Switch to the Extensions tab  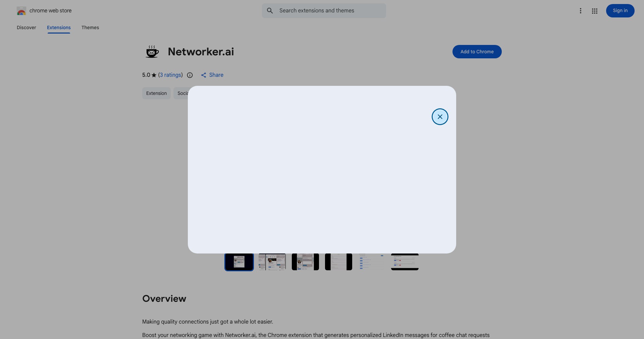59,27
